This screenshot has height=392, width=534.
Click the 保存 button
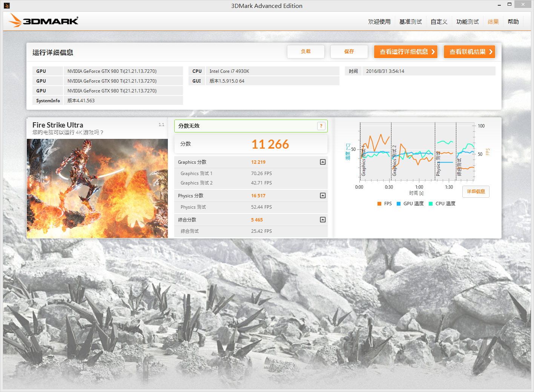349,52
